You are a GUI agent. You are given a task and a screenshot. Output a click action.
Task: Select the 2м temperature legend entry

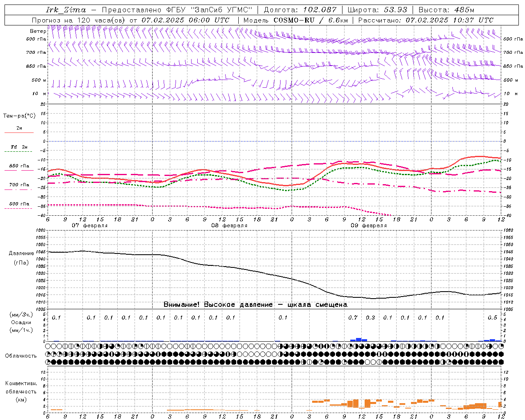(19, 128)
